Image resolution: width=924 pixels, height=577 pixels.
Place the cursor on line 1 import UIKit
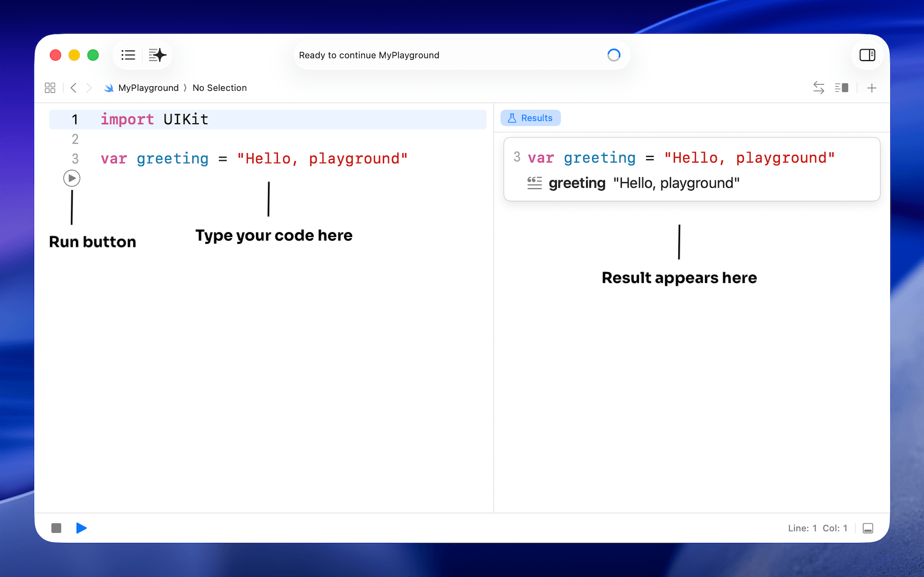click(154, 119)
